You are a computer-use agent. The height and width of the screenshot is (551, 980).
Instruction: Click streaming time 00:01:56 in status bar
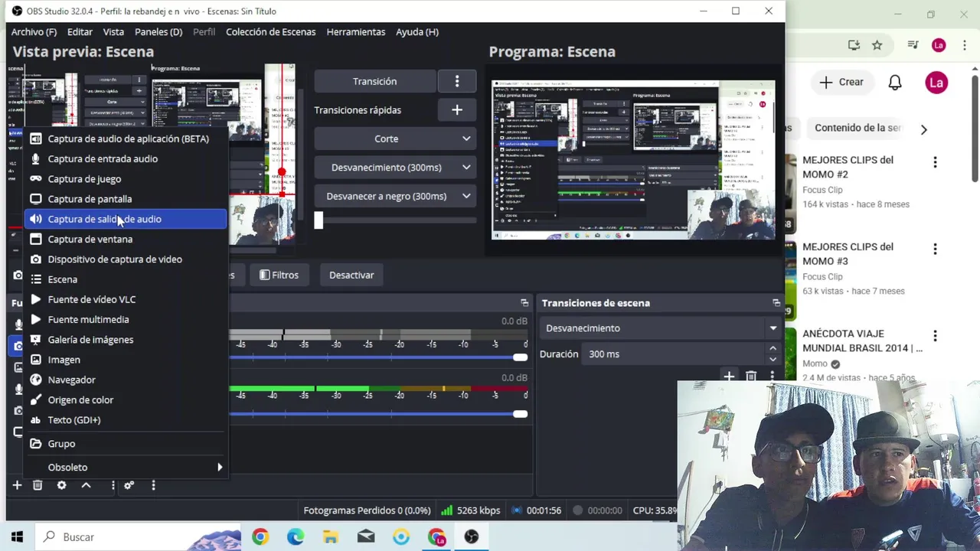[x=536, y=510]
